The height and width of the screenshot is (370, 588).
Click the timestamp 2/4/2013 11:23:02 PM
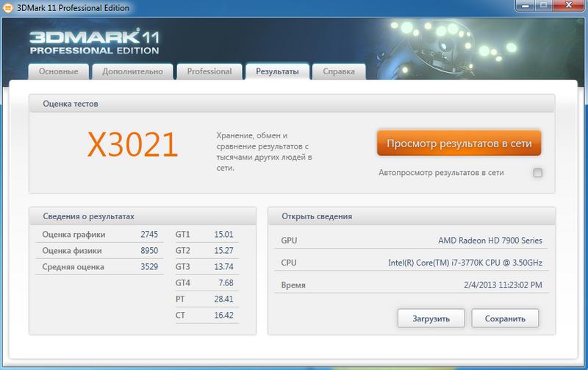click(x=503, y=285)
